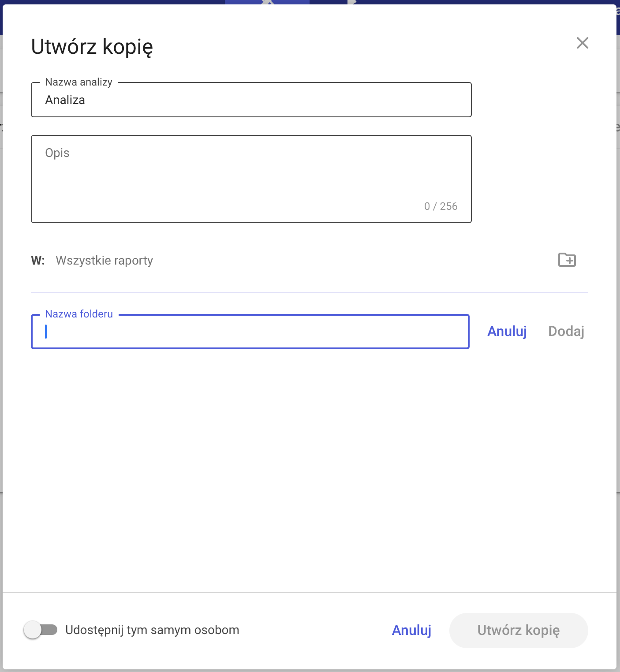Click the 0 / 256 character counter
The height and width of the screenshot is (672, 620).
point(441,206)
